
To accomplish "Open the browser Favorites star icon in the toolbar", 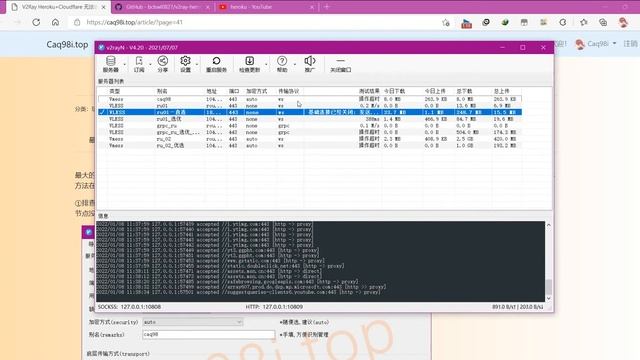I will (x=584, y=23).
